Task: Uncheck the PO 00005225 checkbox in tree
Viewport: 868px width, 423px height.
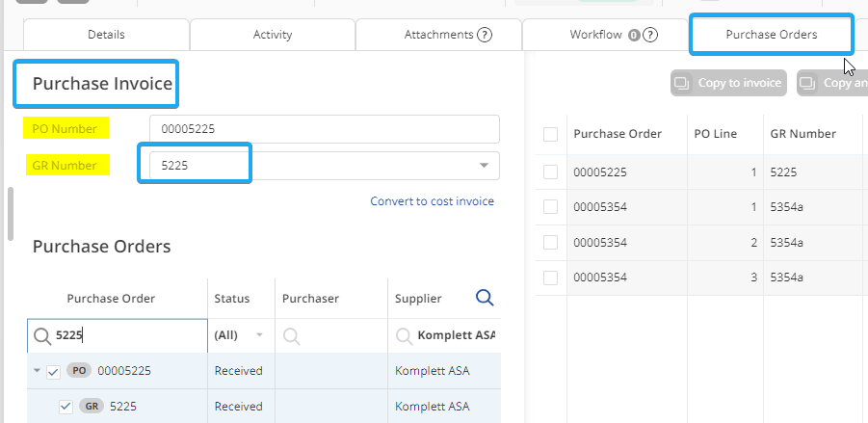Action: click(54, 371)
